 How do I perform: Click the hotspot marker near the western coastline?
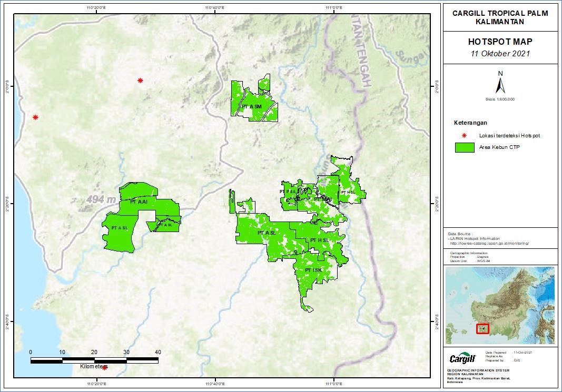point(35,117)
